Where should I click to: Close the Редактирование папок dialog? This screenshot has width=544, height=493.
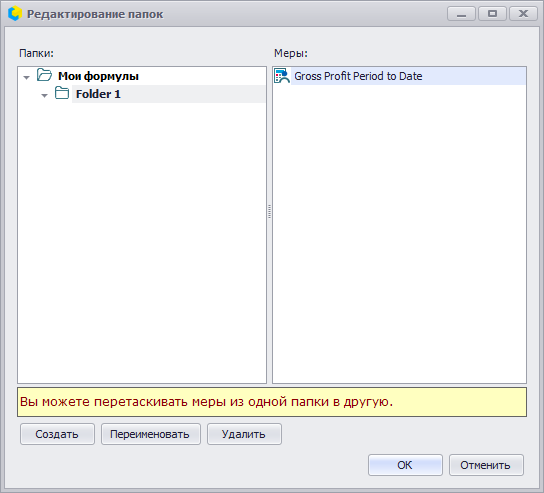point(523,14)
